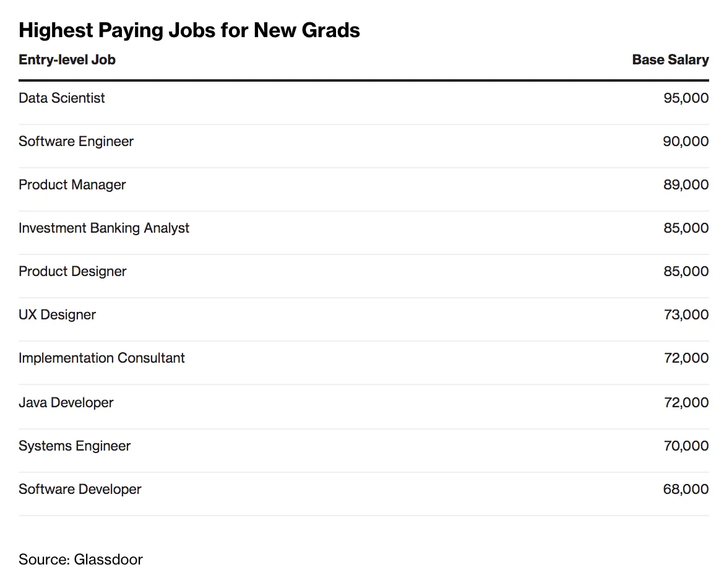Click the 89,000 base salary value
Screen dimensions: 724x588
point(686,185)
